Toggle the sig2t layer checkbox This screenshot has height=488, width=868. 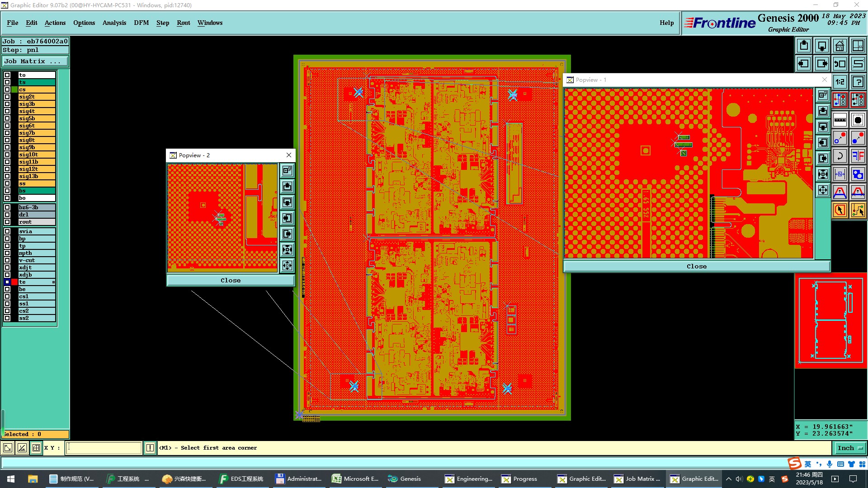[7, 97]
